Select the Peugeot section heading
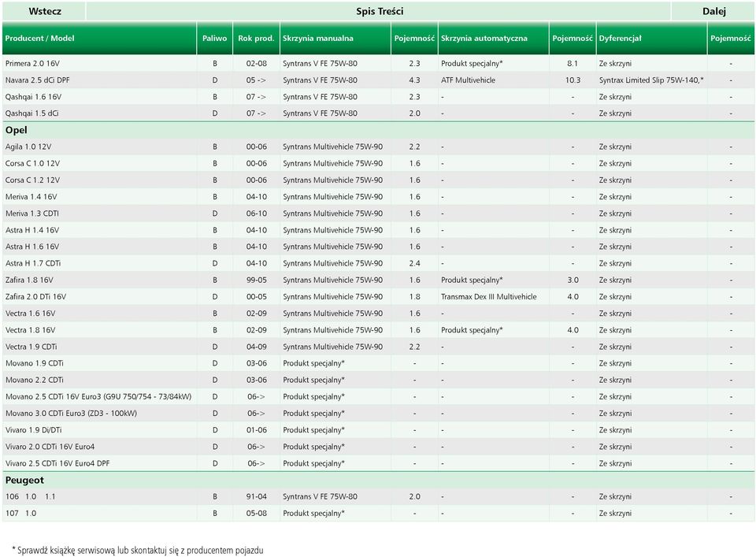The height and width of the screenshot is (557, 756). 24,481
